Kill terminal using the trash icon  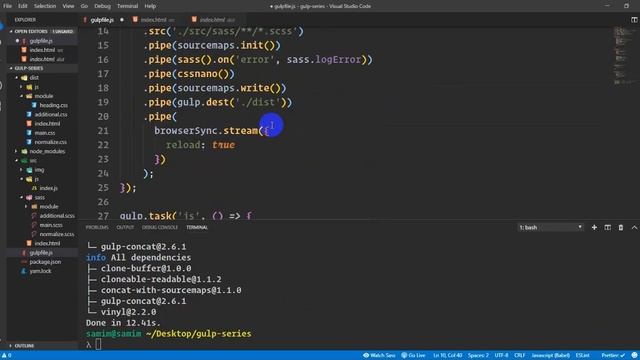(621, 227)
